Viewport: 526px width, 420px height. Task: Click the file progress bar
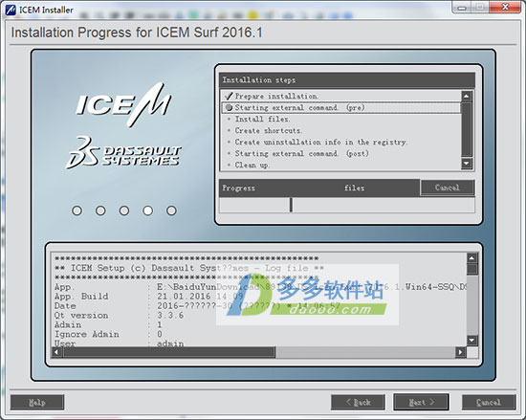pyautogui.click(x=347, y=205)
